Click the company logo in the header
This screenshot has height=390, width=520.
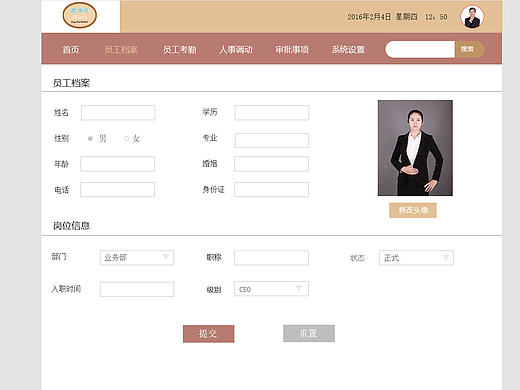(x=80, y=15)
